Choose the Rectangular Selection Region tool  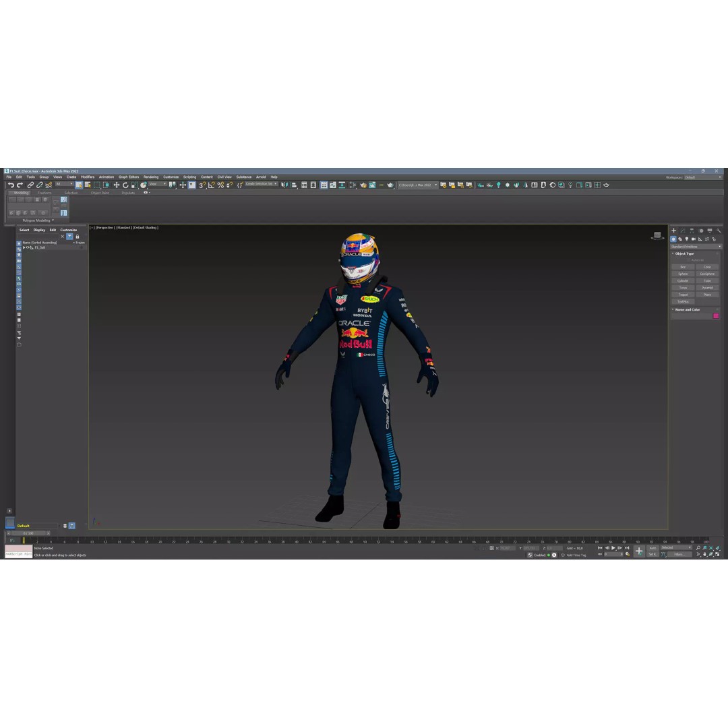tap(97, 185)
